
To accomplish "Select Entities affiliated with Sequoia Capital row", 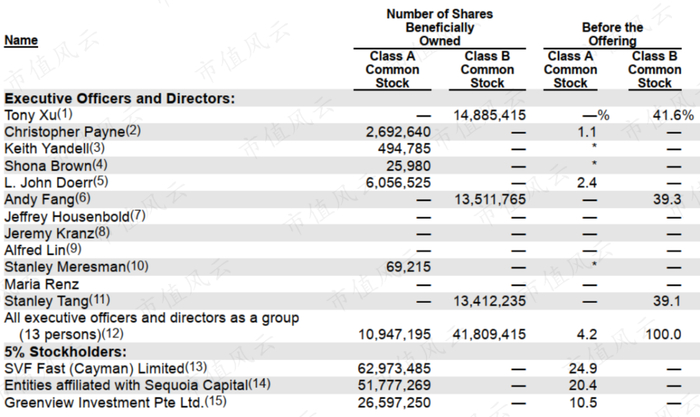I will click(137, 385).
